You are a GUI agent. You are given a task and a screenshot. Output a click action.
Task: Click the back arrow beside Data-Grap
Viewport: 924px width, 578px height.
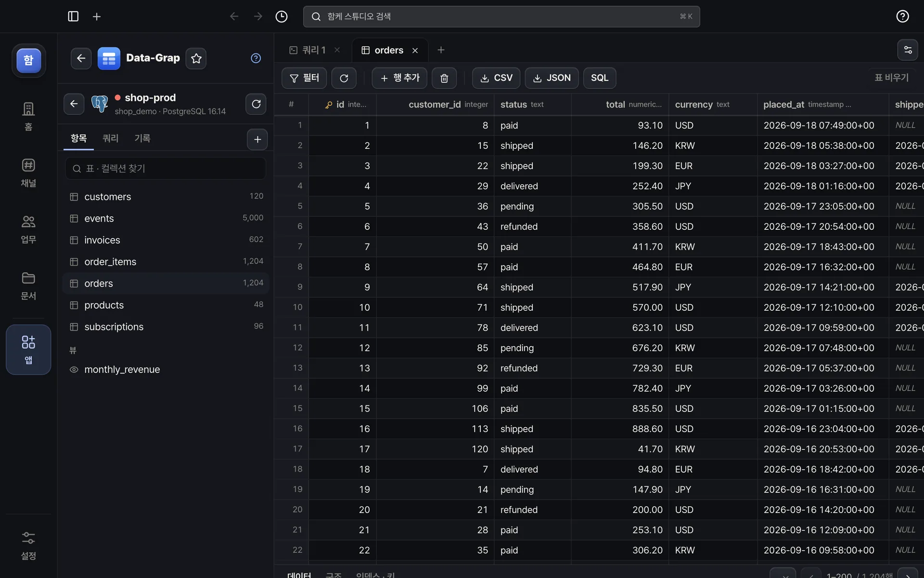81,58
